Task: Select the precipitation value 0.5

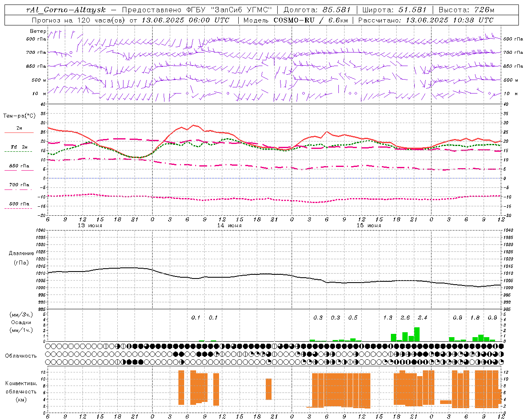Action: 353,318
